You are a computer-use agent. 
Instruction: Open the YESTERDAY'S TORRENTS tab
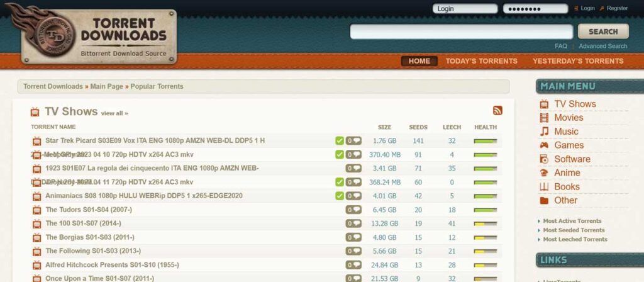click(578, 61)
